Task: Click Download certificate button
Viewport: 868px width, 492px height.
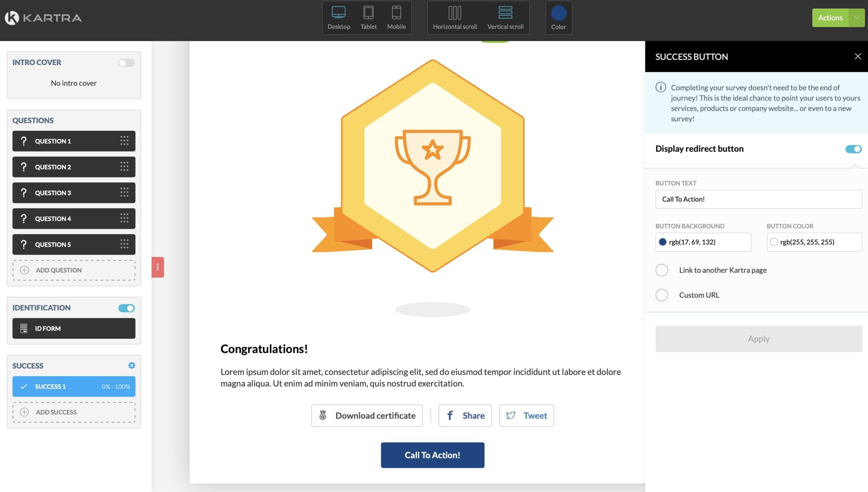Action: click(x=367, y=415)
